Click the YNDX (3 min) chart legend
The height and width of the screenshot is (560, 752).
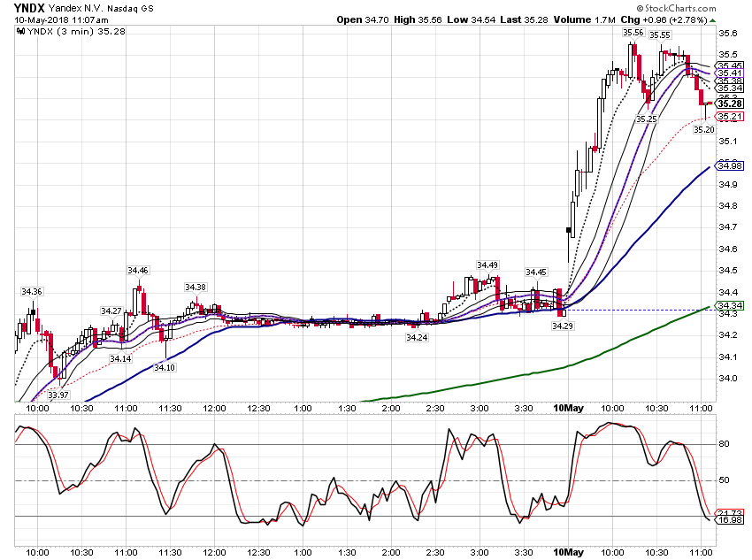[76, 32]
